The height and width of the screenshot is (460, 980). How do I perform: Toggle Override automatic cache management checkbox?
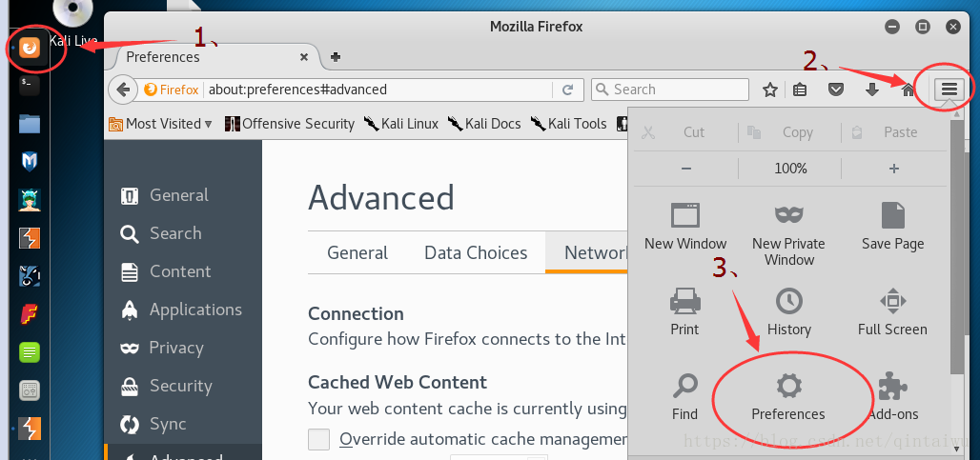319,439
